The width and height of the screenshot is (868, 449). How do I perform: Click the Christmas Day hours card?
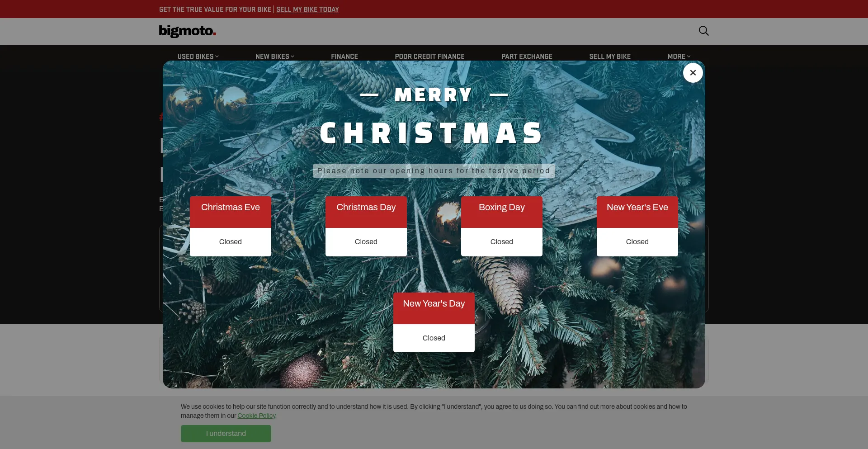(366, 226)
